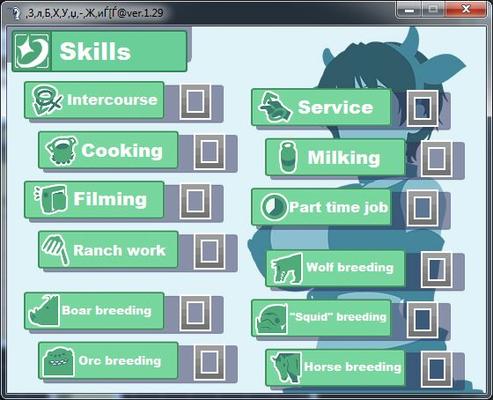Click the pitchfork icon for Ranch work
Viewport: 493px width, 400px height.
pos(55,249)
